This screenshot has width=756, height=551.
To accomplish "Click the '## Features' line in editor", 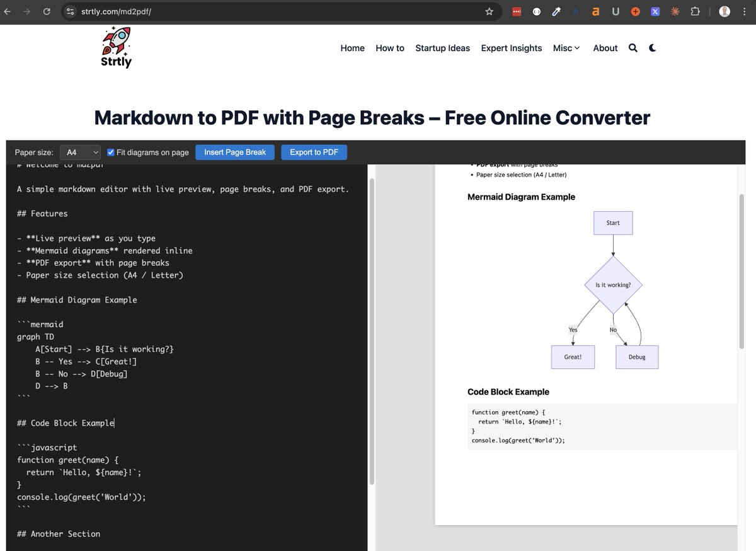I will pyautogui.click(x=42, y=214).
